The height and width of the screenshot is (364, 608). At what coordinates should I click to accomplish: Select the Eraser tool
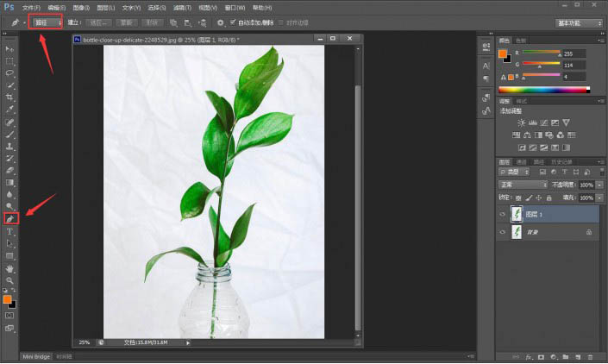coord(9,170)
